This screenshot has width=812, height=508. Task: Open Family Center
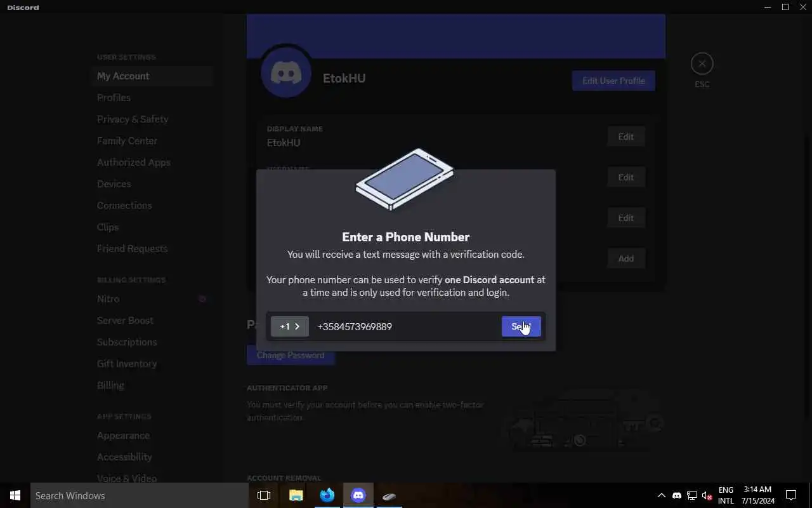click(152, 140)
